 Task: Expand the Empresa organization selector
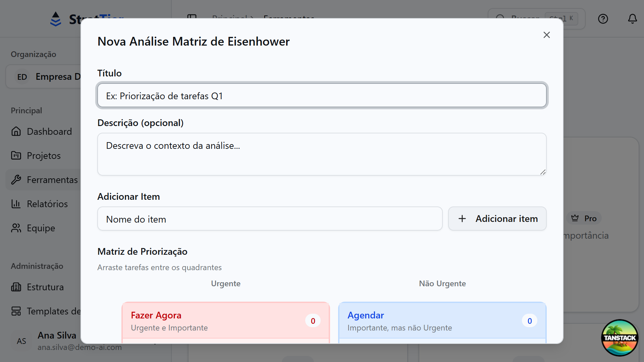click(x=44, y=77)
